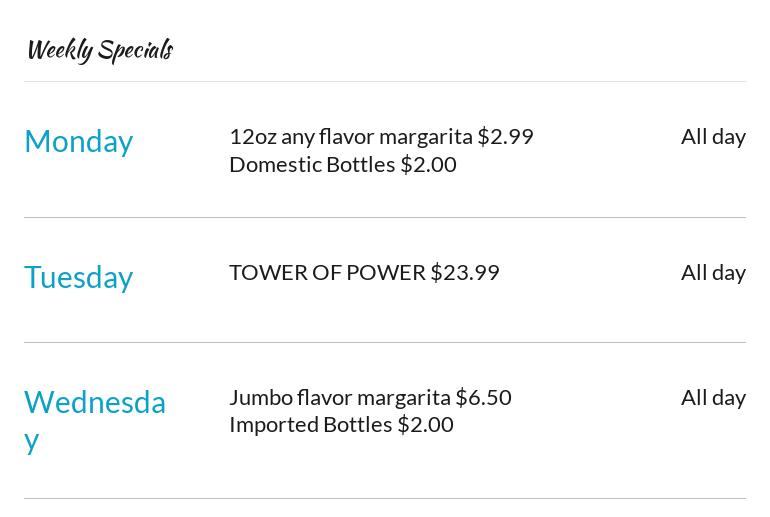Select Tuesday's All day label

click(x=713, y=272)
